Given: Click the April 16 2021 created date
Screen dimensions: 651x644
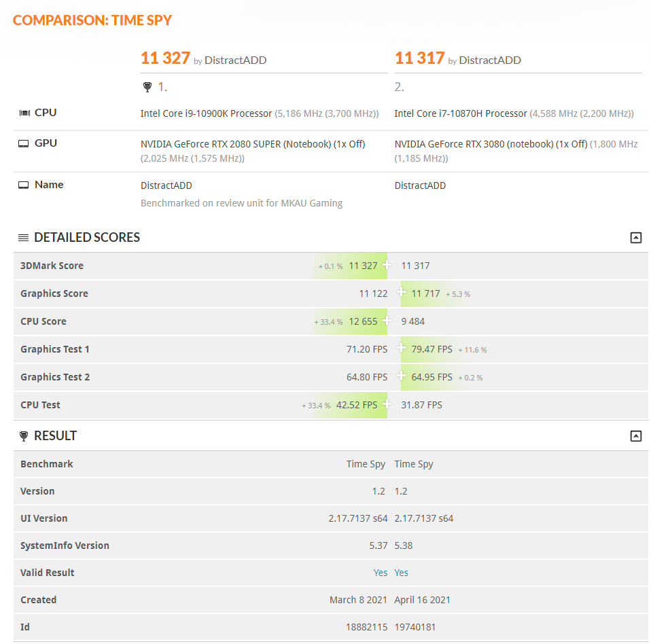Looking at the screenshot, I should [422, 600].
